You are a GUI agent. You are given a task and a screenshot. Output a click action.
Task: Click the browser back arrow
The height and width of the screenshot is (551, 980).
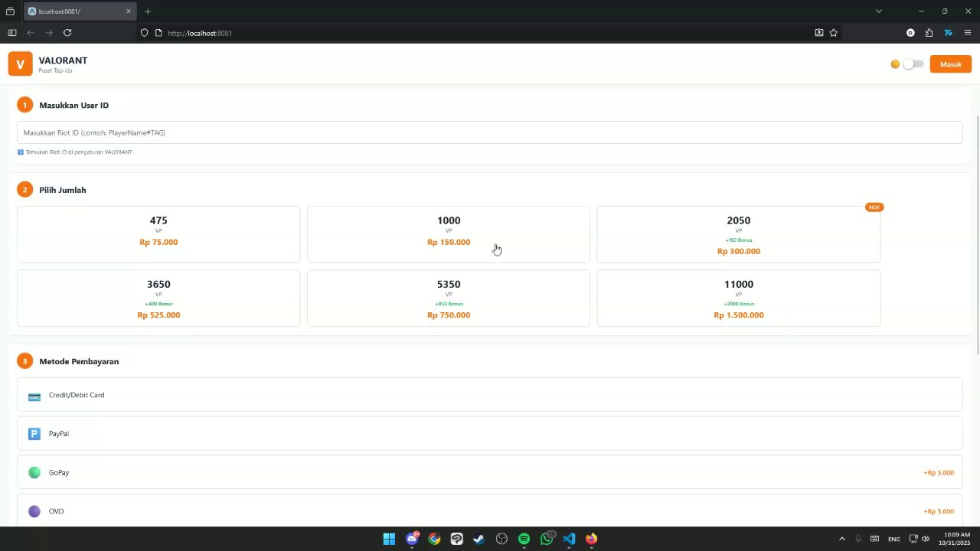click(31, 33)
